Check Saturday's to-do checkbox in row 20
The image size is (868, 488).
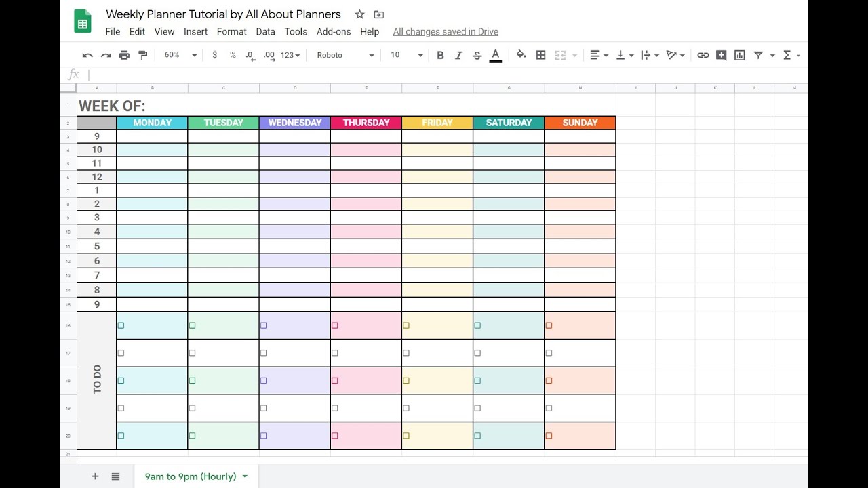click(477, 436)
